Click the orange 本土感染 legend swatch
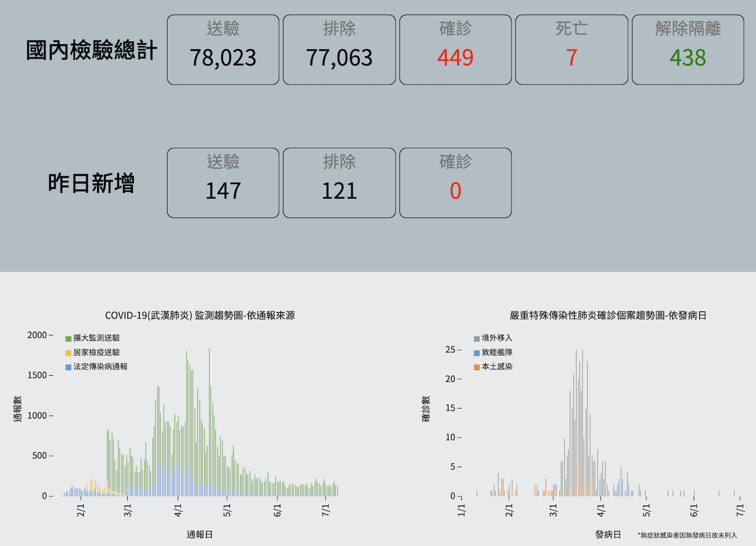 pyautogui.click(x=477, y=366)
